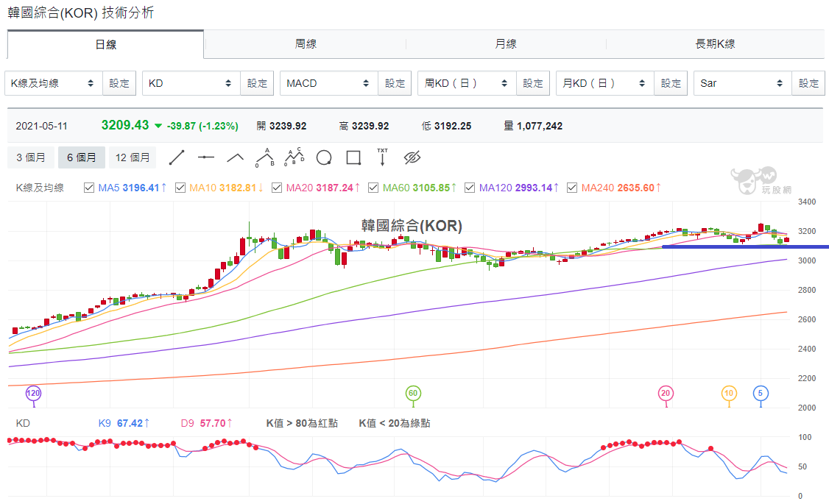Click the pink 20 MA timeline marker
Screen dimensions: 829x504
point(666,393)
